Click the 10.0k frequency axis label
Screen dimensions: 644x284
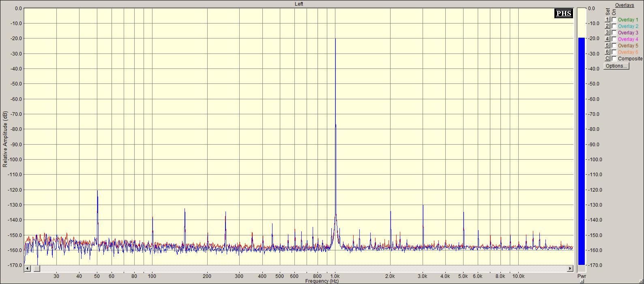518,276
